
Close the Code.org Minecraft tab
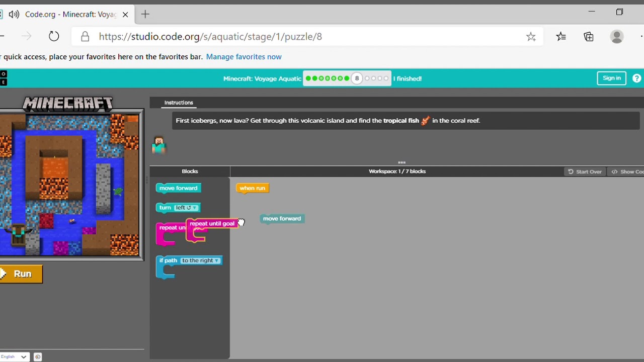pos(125,14)
